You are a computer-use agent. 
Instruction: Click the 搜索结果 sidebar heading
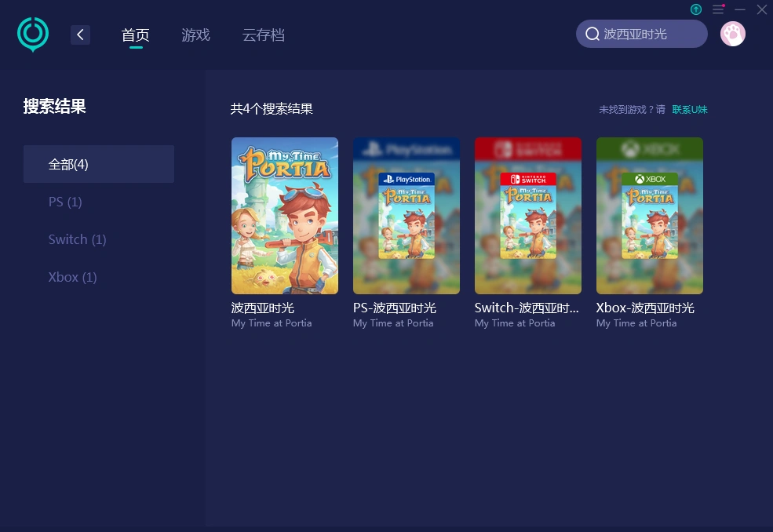[x=55, y=106]
